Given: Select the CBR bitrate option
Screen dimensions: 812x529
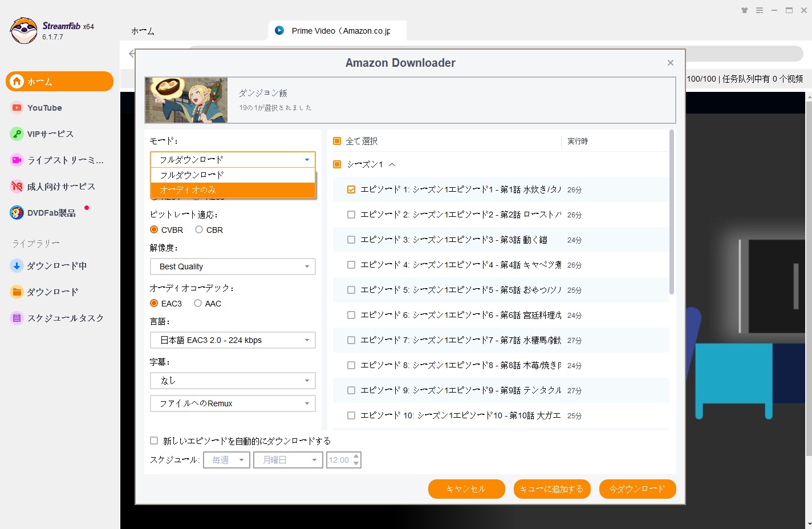Looking at the screenshot, I should coord(199,229).
